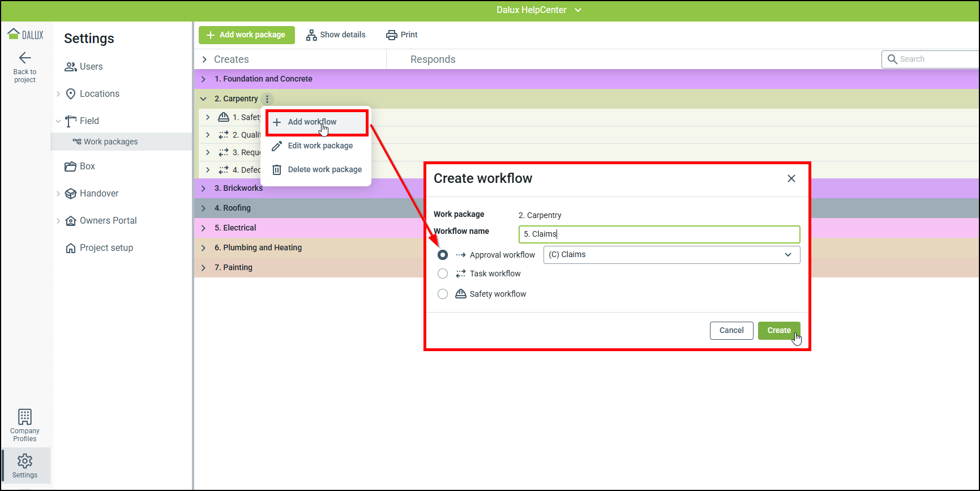980x491 pixels.
Task: Click the Users icon in Settings
Action: 71,67
